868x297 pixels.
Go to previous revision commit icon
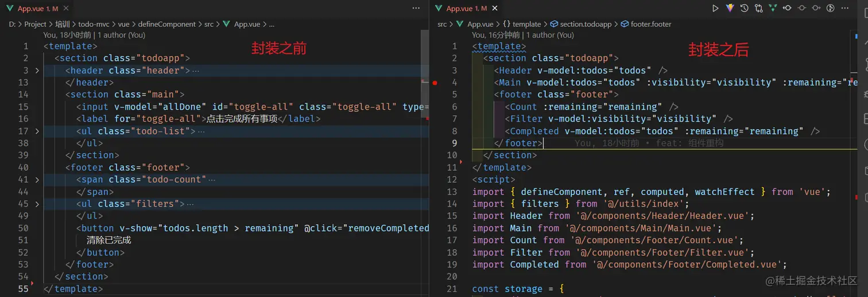787,8
